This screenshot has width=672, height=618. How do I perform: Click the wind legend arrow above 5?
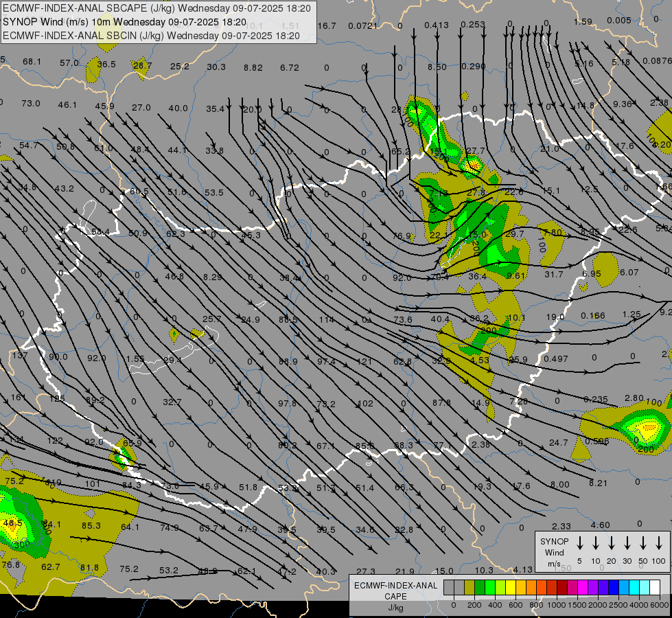579,542
